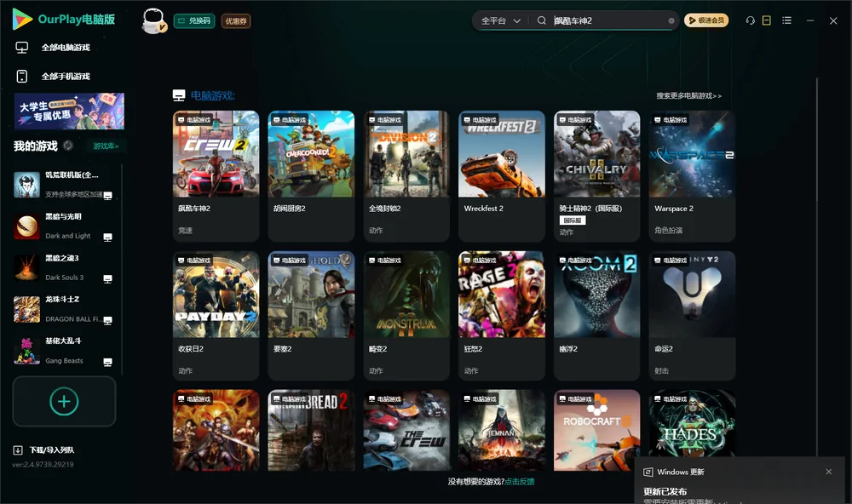Open customer service headset icon
Viewport: 852px width, 504px height.
pos(750,20)
